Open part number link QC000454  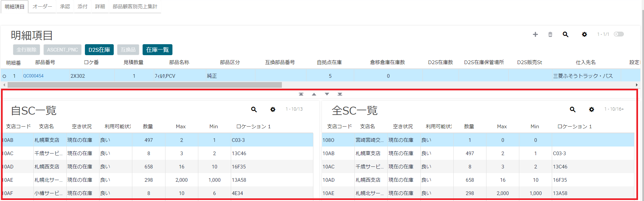tap(33, 76)
